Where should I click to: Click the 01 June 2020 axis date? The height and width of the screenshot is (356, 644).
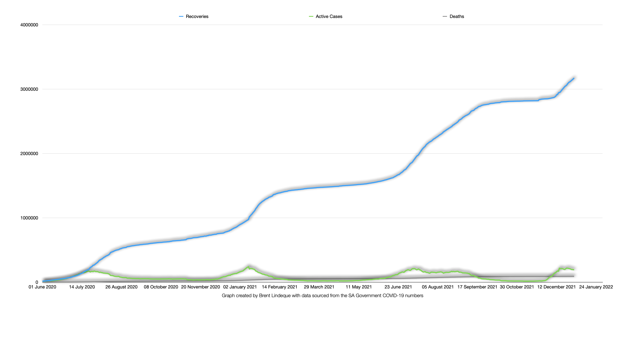(42, 287)
